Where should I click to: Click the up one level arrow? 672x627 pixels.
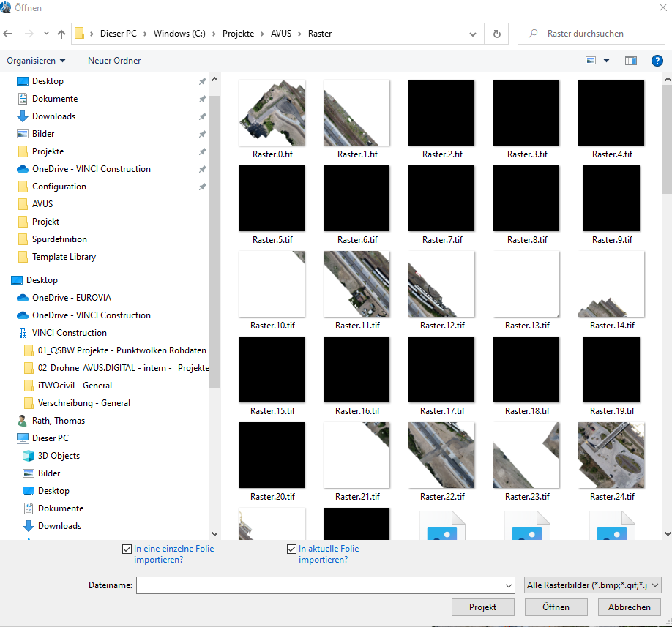point(61,34)
